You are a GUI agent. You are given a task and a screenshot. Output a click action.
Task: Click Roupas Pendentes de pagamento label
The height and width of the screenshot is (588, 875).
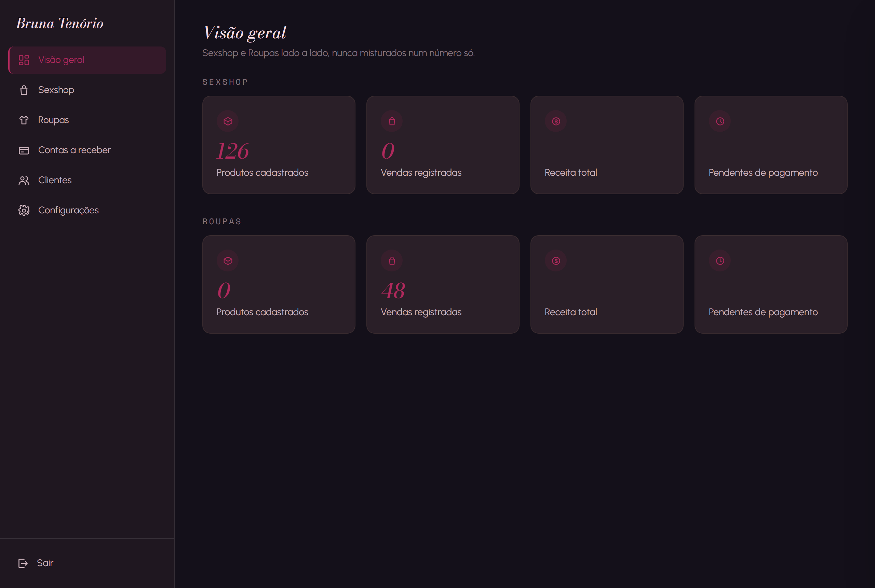[763, 312]
